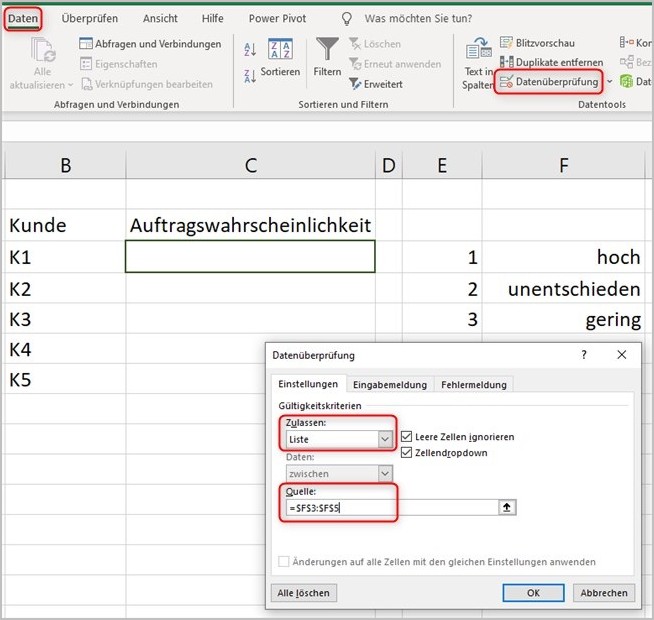Select column E header
The height and width of the screenshot is (620, 654).
tap(442, 165)
